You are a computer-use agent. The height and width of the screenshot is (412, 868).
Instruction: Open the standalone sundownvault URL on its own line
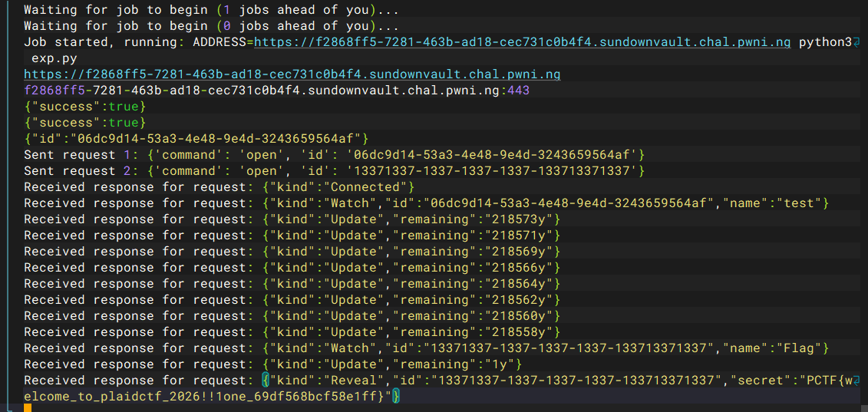tap(292, 74)
